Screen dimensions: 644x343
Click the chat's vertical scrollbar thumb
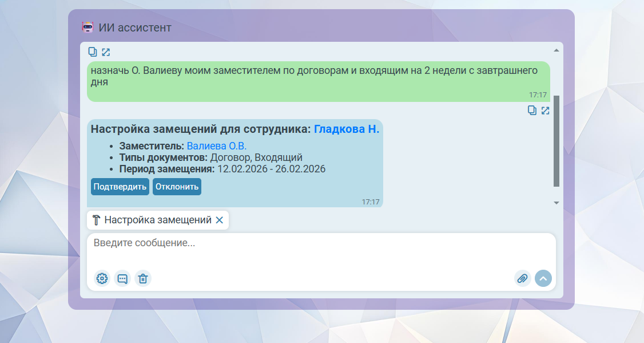tap(556, 140)
